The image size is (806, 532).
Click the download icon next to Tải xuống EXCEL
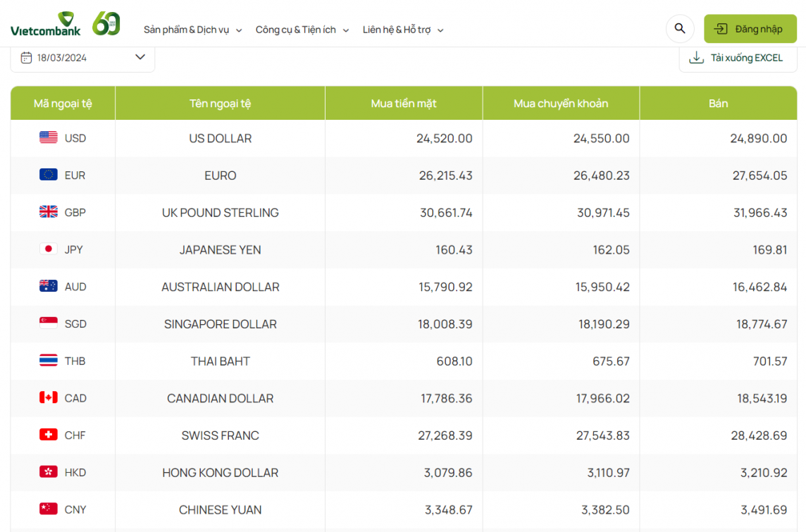[697, 57]
